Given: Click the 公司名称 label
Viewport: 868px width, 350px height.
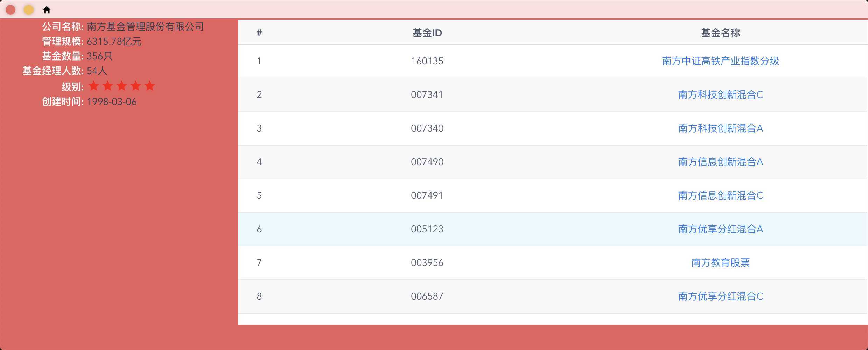Looking at the screenshot, I should click(63, 27).
